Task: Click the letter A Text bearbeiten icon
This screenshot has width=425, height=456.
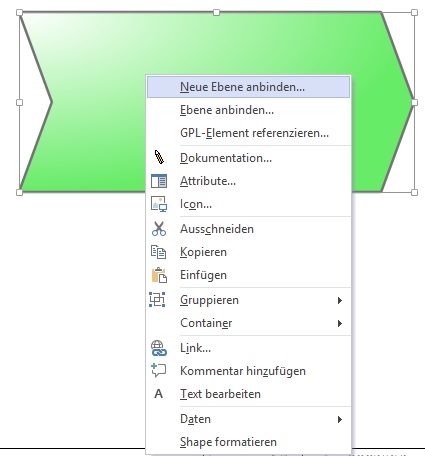Action: (x=159, y=394)
